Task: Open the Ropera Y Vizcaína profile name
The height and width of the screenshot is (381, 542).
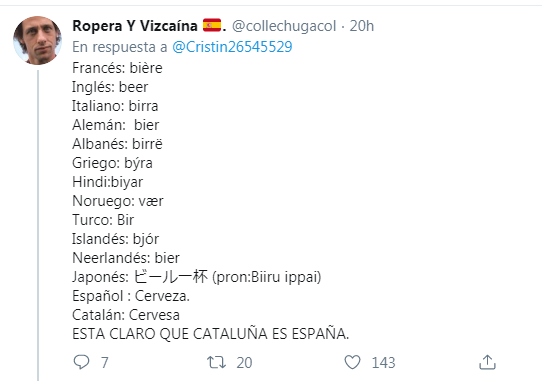Action: (135, 26)
